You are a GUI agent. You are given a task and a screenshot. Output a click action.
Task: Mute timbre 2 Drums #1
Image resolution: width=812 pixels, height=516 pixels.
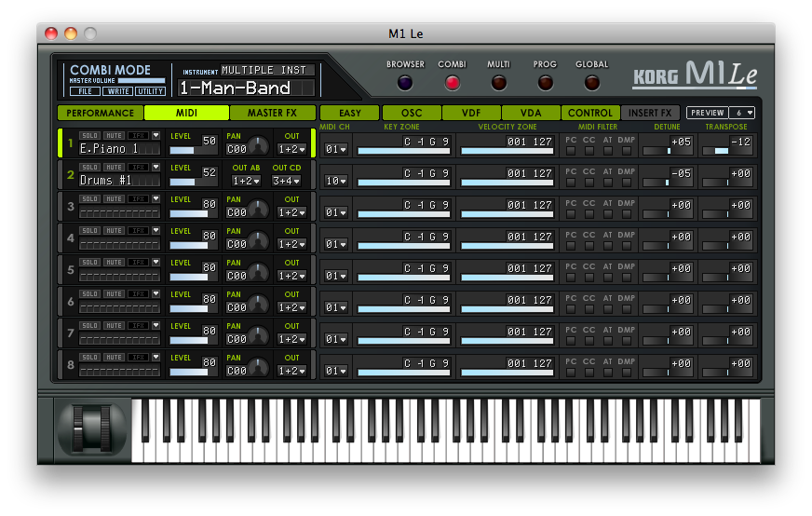114,168
